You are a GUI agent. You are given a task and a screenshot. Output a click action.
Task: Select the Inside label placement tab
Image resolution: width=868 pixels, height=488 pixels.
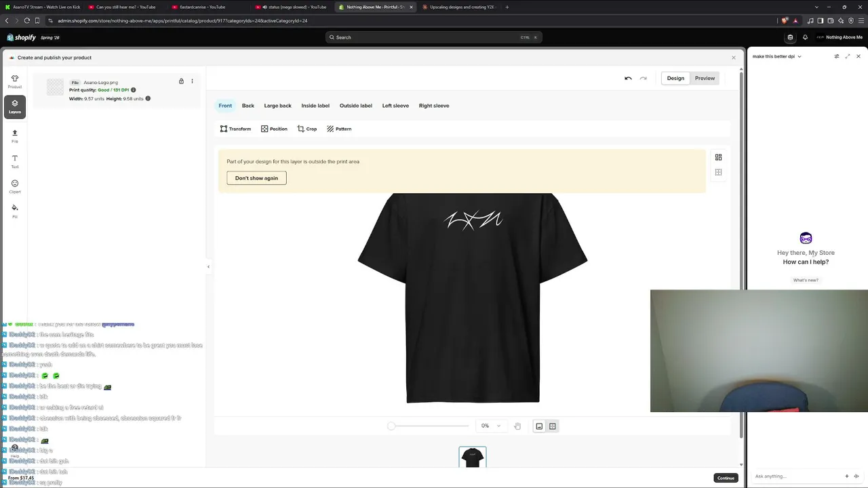(x=315, y=106)
